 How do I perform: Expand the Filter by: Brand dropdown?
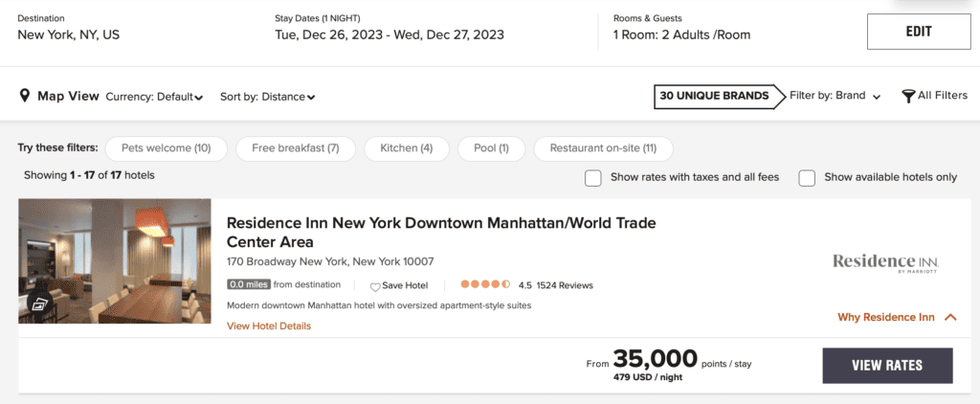(835, 96)
